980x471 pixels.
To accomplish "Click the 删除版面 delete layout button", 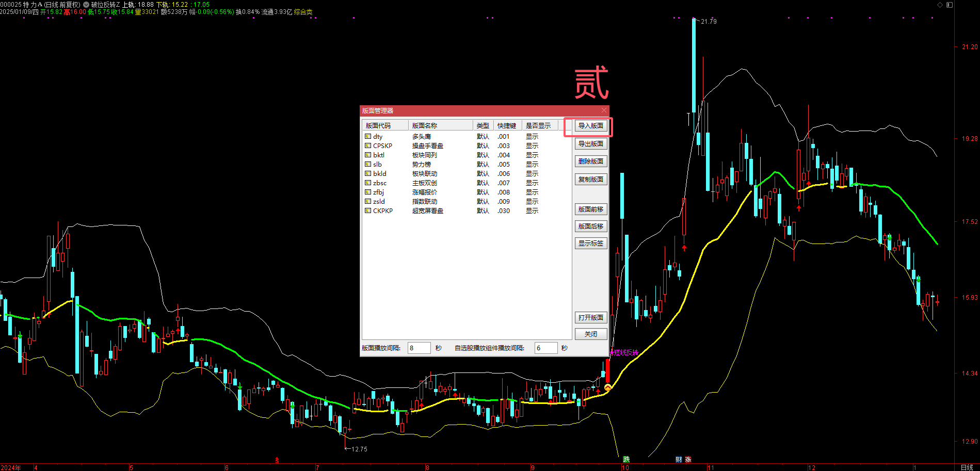I will pyautogui.click(x=591, y=161).
